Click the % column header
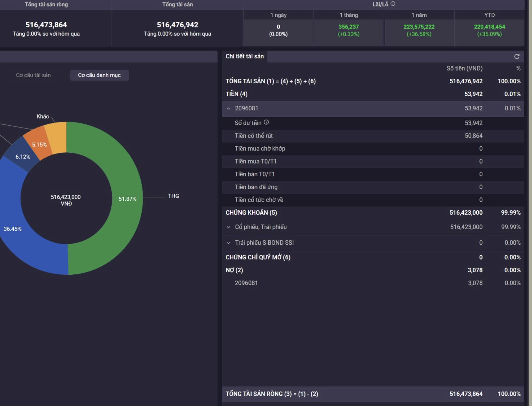The width and height of the screenshot is (532, 406). pyautogui.click(x=518, y=69)
